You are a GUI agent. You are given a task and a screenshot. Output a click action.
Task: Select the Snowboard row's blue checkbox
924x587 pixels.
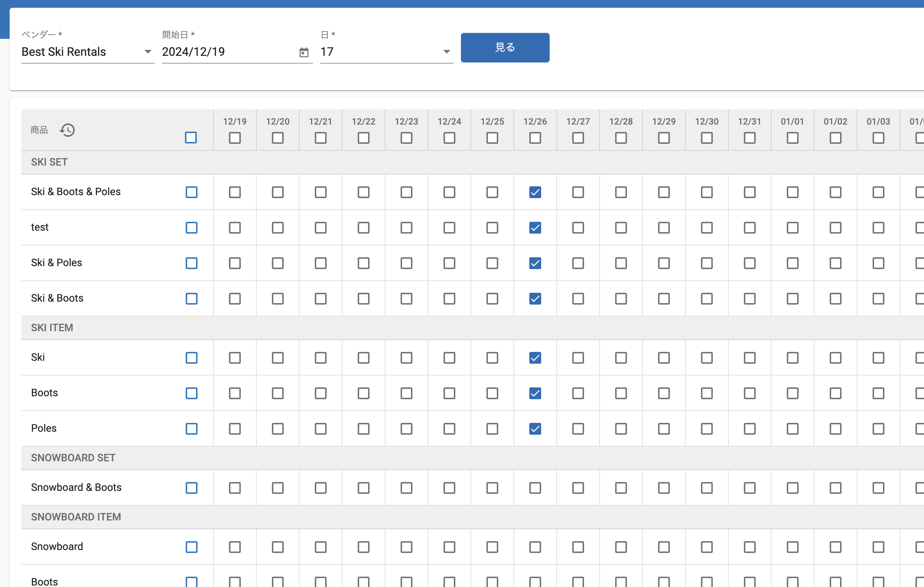click(192, 547)
